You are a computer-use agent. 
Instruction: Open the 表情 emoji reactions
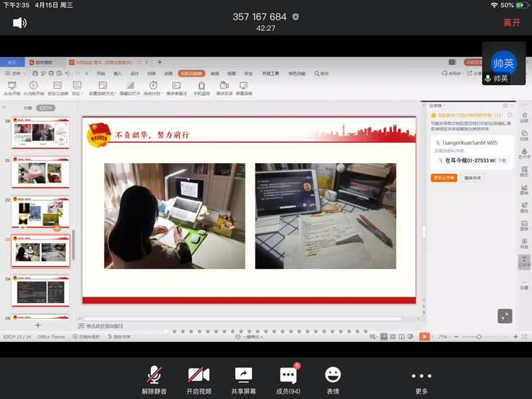pyautogui.click(x=333, y=378)
